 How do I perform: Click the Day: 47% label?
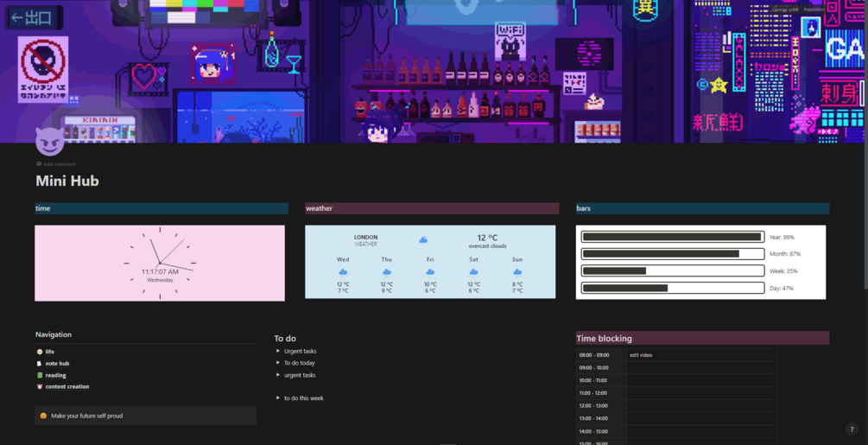781,289
